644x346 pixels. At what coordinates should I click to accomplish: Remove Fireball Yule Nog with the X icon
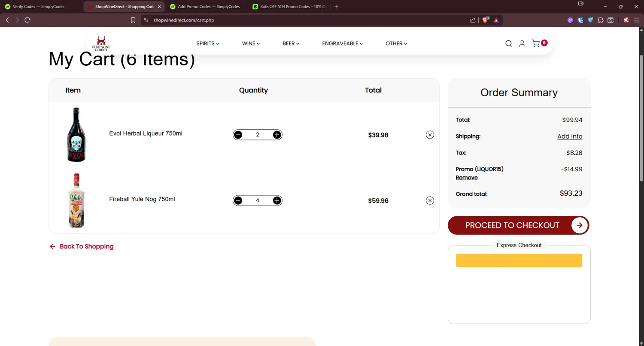coord(430,200)
